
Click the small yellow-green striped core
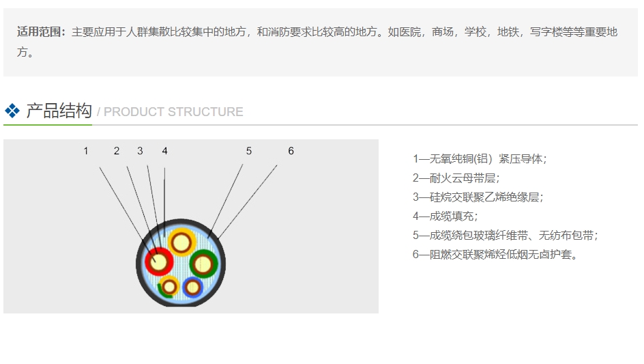point(169,287)
